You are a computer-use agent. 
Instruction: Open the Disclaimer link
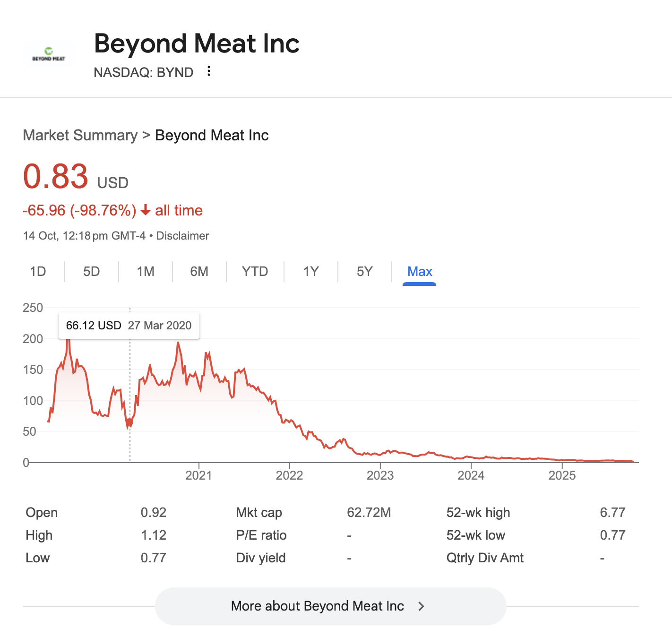182,236
